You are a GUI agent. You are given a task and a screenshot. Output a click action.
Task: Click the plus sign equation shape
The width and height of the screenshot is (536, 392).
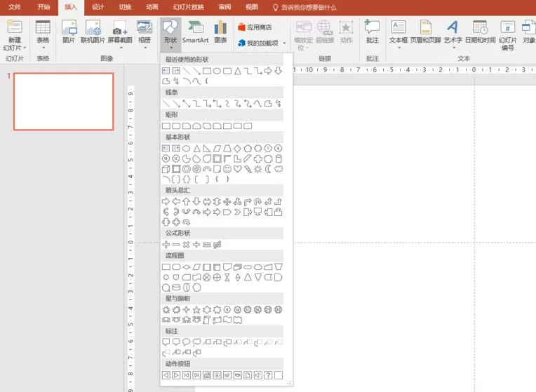166,245
